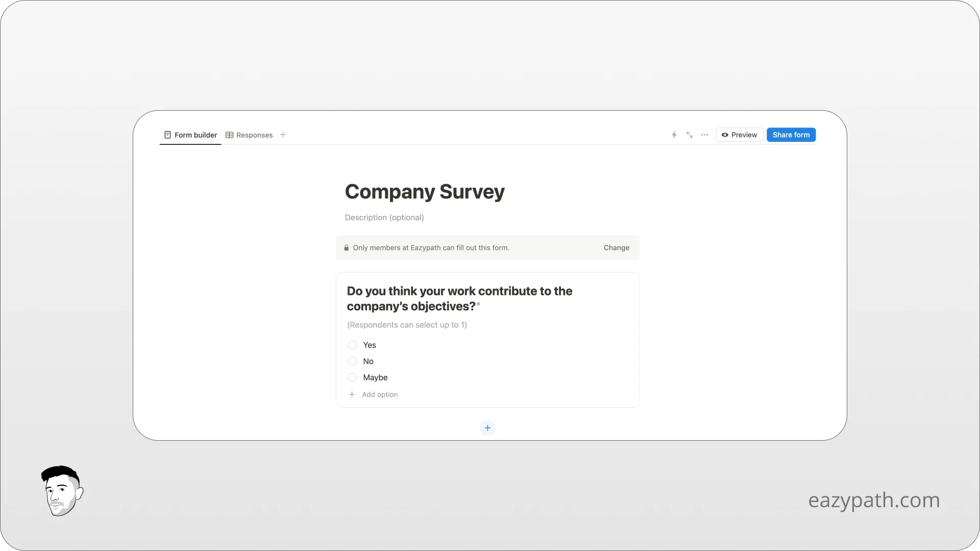Expand the form using the diagonal arrows icon
This screenshot has width=980, height=551.
click(x=690, y=135)
